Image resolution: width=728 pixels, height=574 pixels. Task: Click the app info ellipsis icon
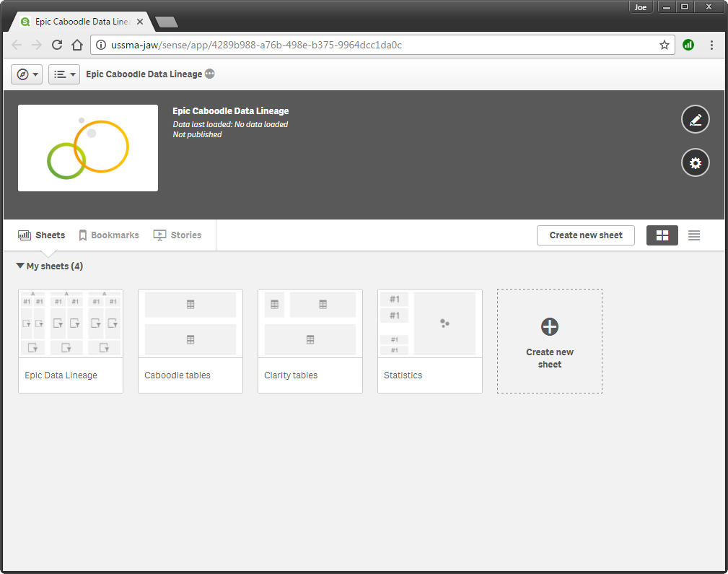[x=210, y=74]
